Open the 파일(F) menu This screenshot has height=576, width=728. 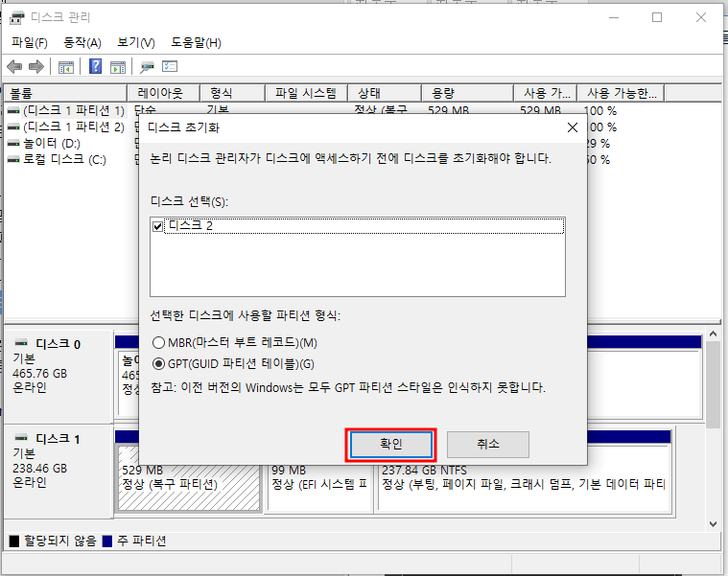click(x=29, y=43)
